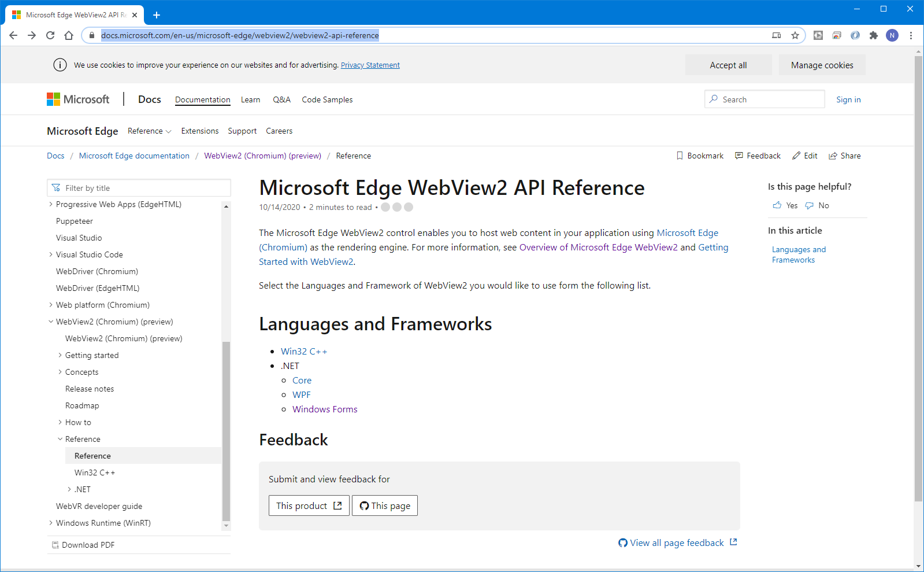Screen dimensions: 924x572
Task: Open the Windows Forms link
Action: coord(325,409)
